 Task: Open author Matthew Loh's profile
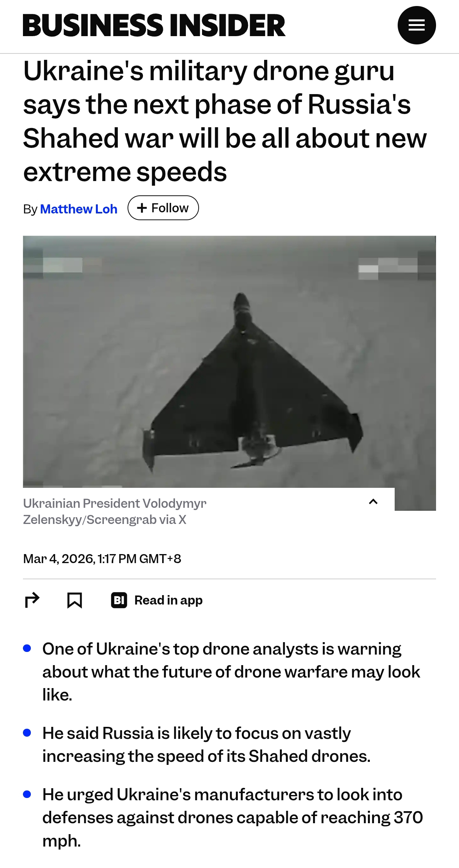[79, 209]
